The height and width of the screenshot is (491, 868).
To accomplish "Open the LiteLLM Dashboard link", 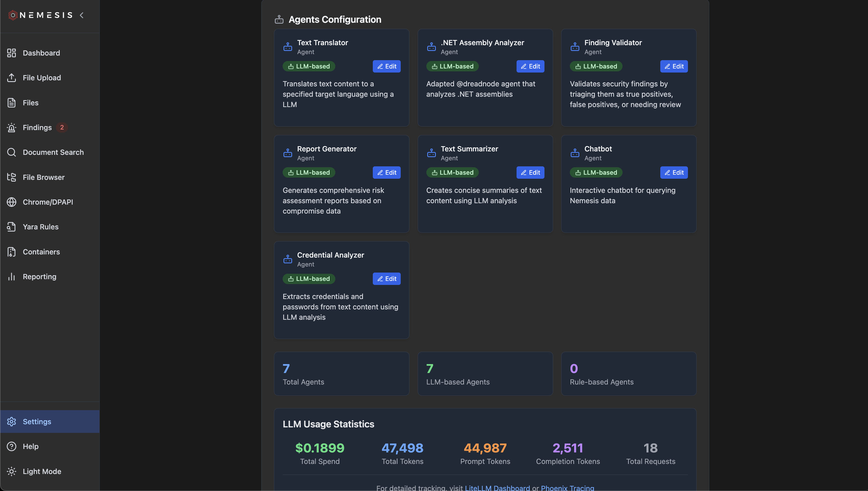I will pos(497,488).
